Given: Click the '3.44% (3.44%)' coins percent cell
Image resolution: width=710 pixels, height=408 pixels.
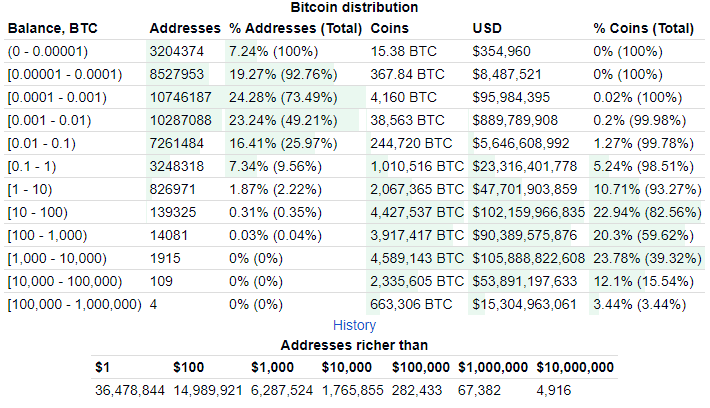Looking at the screenshot, I should 639,304.
